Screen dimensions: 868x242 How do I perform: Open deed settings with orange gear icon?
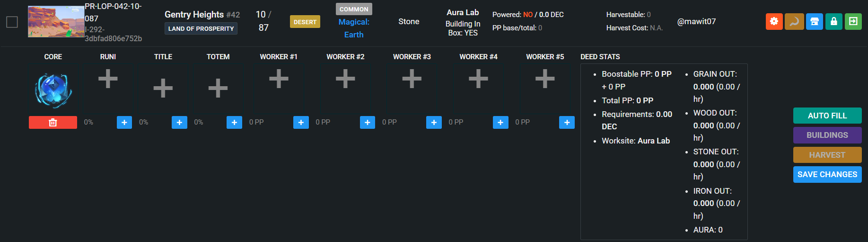pyautogui.click(x=774, y=21)
